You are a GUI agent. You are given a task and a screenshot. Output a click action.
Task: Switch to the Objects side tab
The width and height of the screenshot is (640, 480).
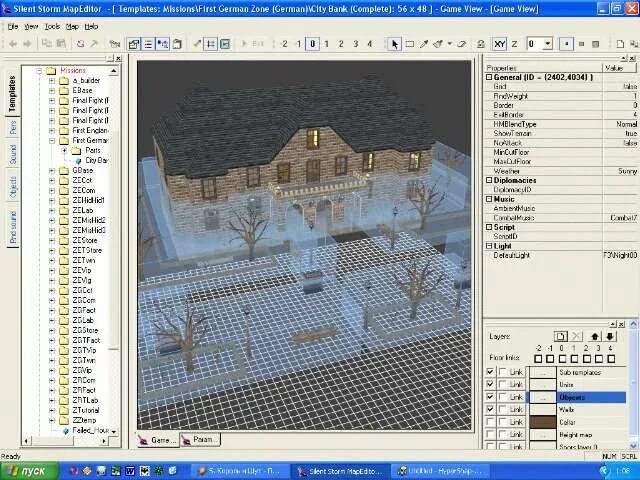tap(12, 187)
